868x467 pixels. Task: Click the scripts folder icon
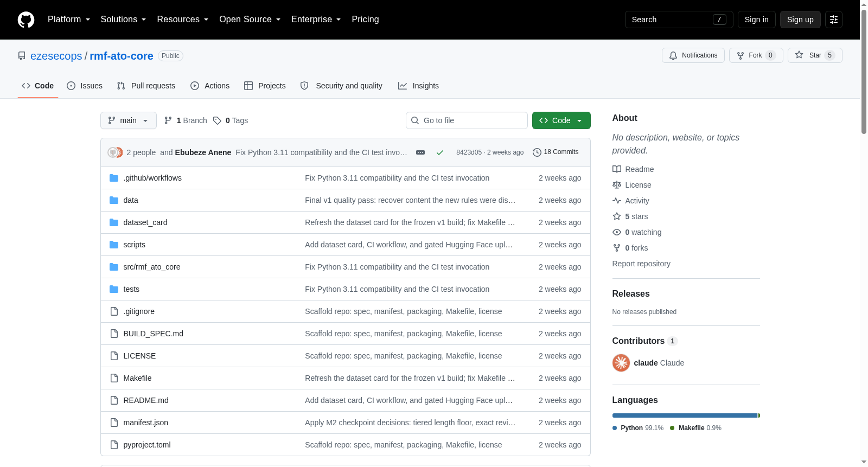pyautogui.click(x=114, y=245)
